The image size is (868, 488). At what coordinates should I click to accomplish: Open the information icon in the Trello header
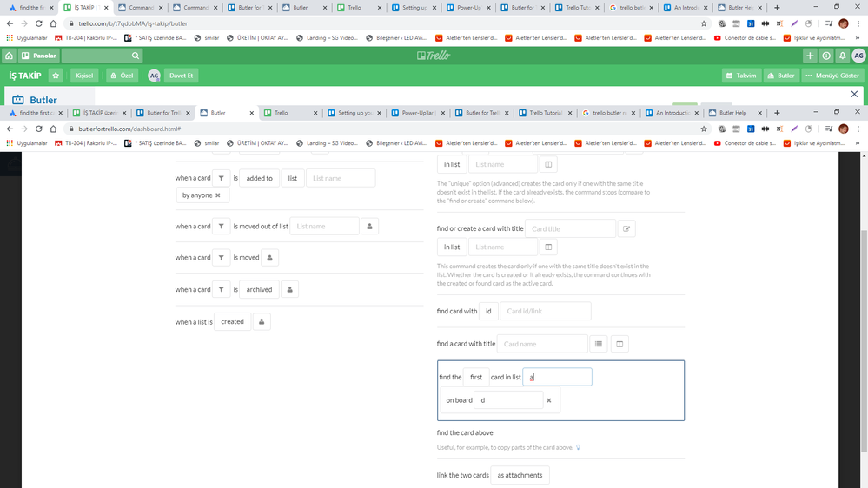(x=826, y=56)
